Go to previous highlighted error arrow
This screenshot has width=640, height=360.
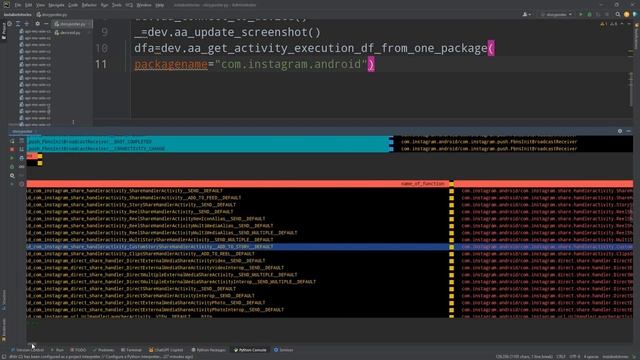(x=622, y=24)
